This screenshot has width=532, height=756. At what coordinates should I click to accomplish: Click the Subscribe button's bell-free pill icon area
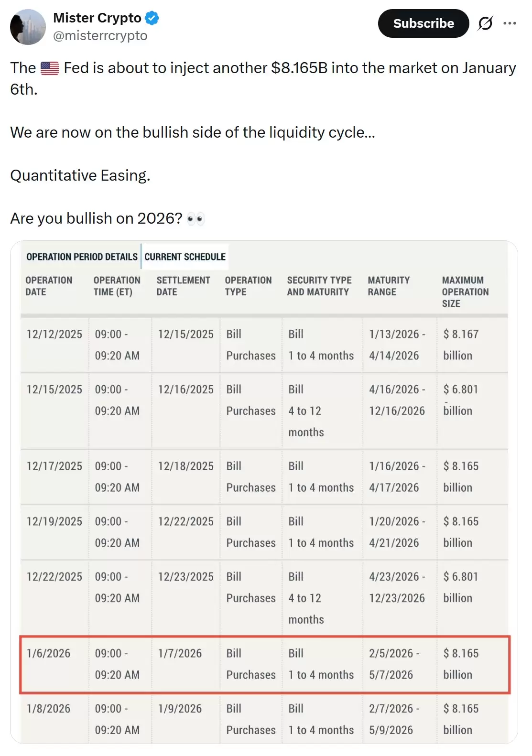coord(423,23)
